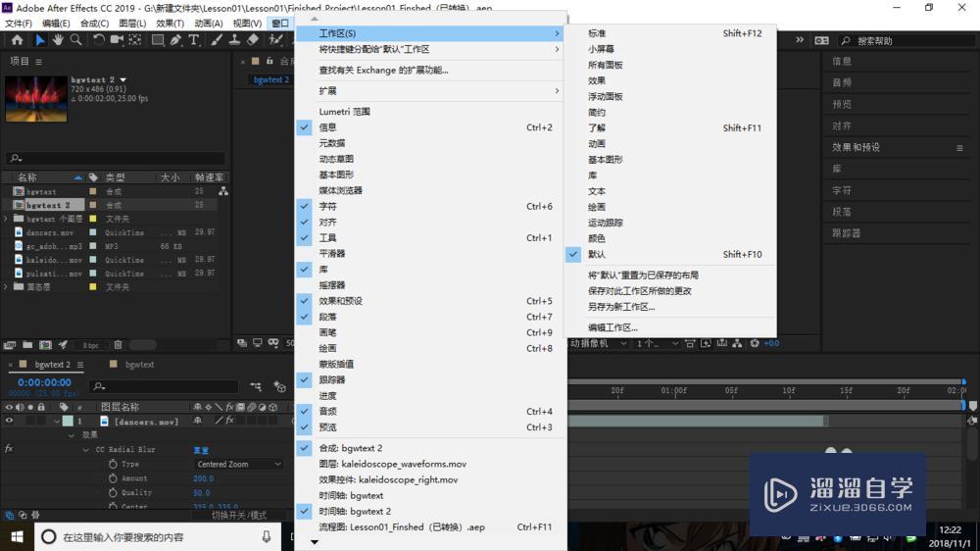Select the Pan Behind anchor point tool

coord(135,40)
